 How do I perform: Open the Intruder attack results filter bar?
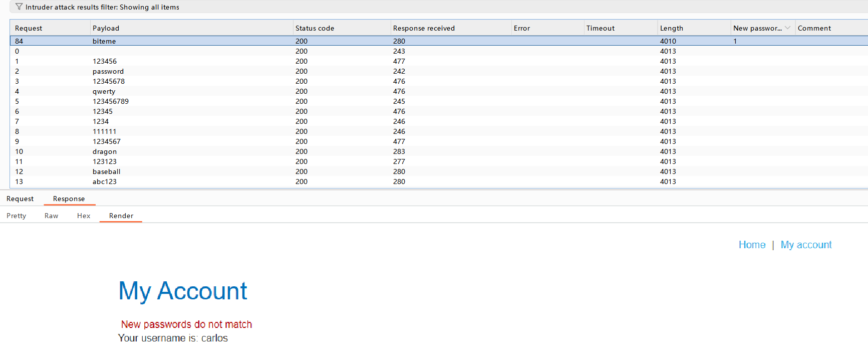pyautogui.click(x=102, y=7)
